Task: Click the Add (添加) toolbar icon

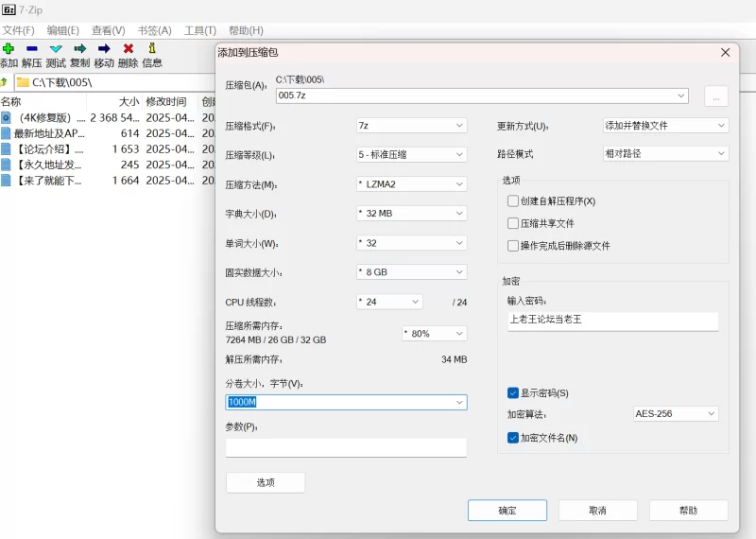Action: coord(9,48)
